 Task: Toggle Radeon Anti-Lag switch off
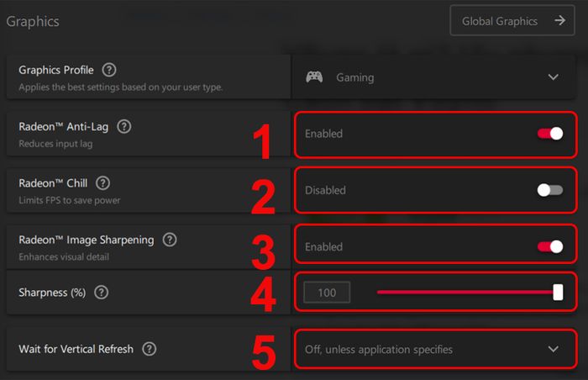(x=550, y=134)
